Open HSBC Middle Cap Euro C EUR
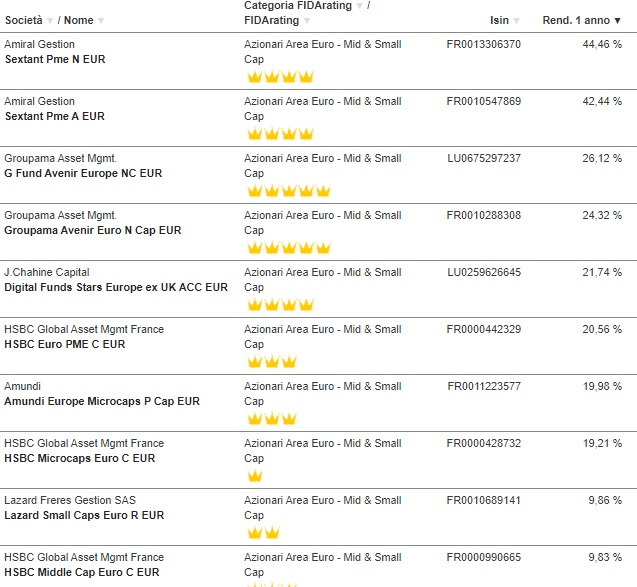The height and width of the screenshot is (587, 637). pyautogui.click(x=82, y=572)
